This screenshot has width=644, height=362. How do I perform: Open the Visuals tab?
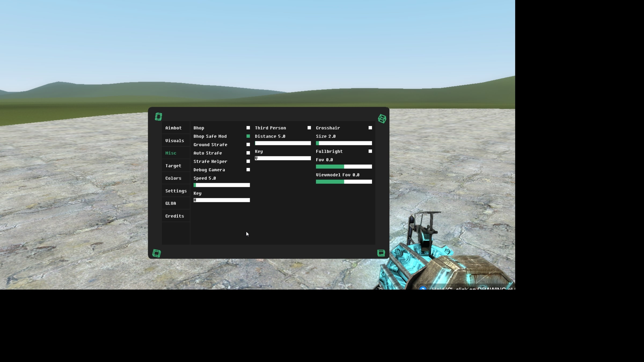coord(175,140)
